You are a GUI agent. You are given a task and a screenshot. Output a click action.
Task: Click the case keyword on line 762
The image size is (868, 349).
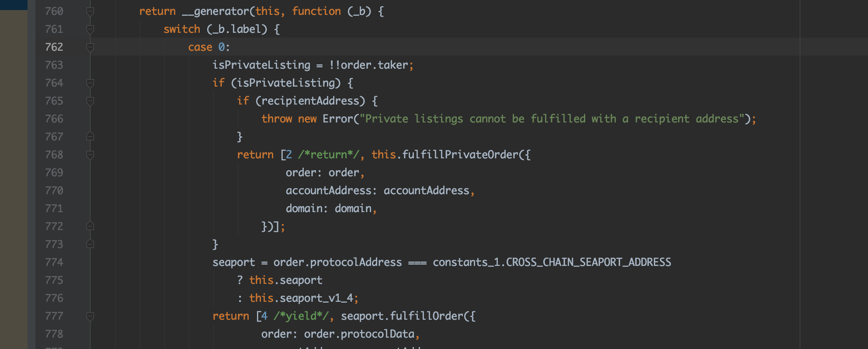[200, 47]
